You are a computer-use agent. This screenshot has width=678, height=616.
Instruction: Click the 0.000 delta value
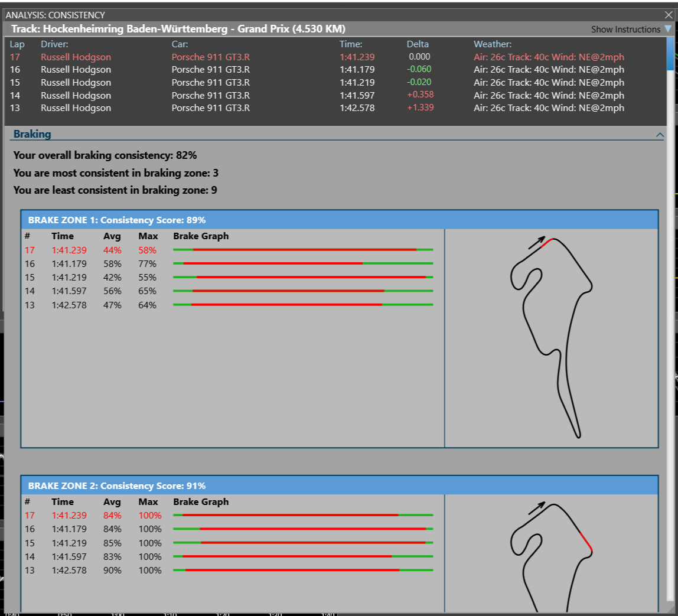pos(419,57)
